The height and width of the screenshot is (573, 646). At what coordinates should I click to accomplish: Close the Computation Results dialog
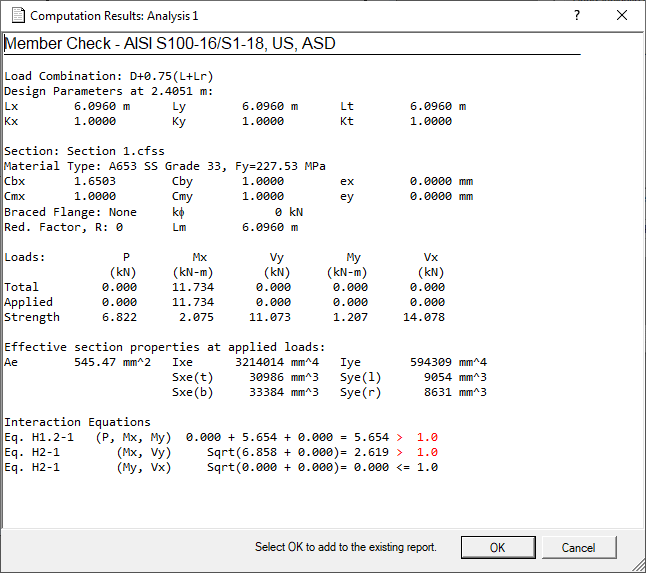pyautogui.click(x=622, y=16)
